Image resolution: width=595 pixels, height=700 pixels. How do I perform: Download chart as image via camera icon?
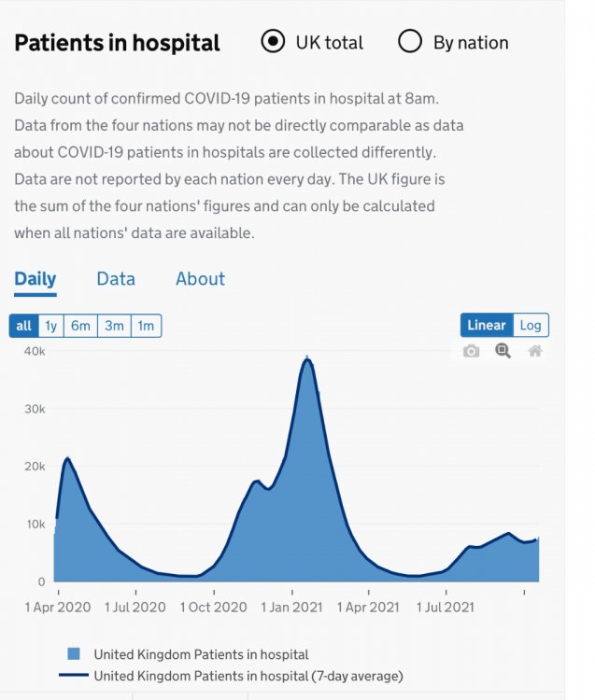pos(472,351)
